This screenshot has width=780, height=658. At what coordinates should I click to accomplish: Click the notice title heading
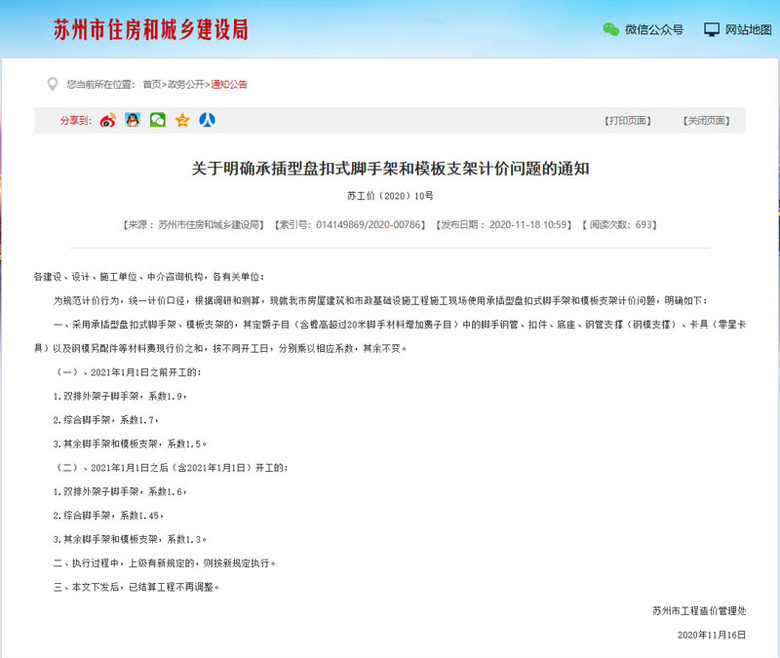[x=390, y=168]
